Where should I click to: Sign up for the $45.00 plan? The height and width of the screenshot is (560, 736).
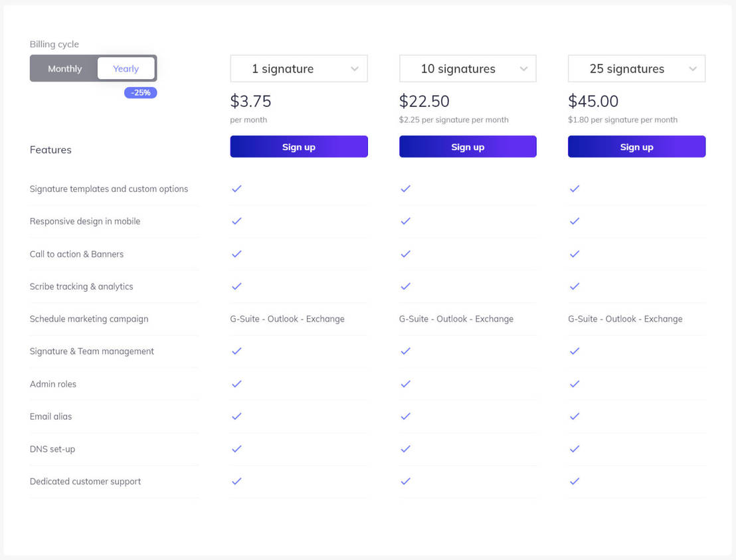tap(636, 146)
